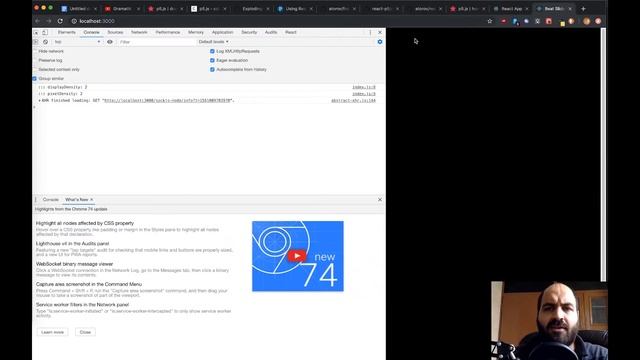
Task: Click the rightmost profile avatar in Chrome toolbar
Action: click(598, 21)
